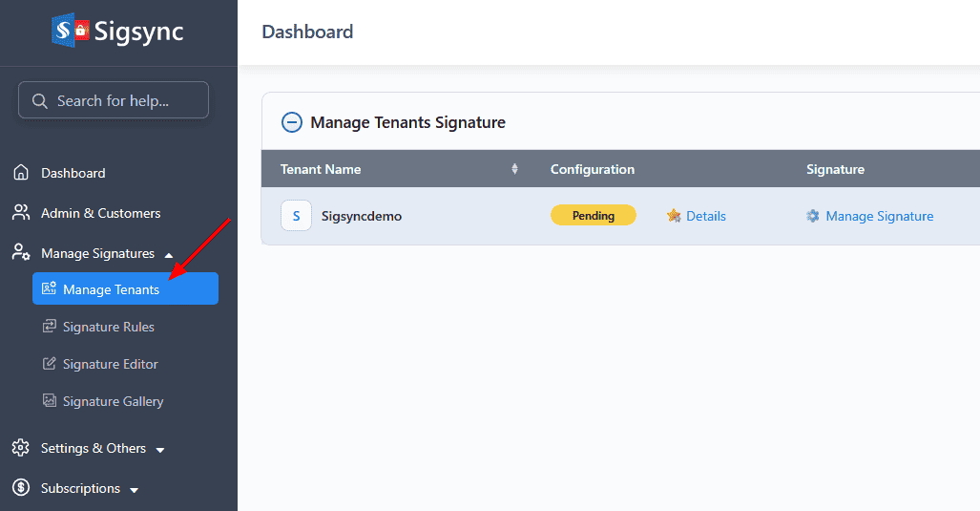Image resolution: width=980 pixels, height=511 pixels.
Task: Click the Dashboard home icon
Action: coord(20,173)
